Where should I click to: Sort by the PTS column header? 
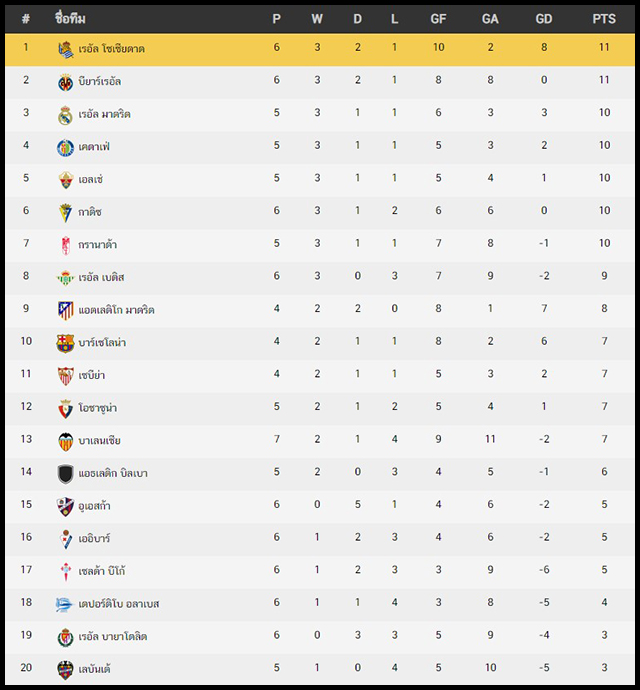(604, 19)
